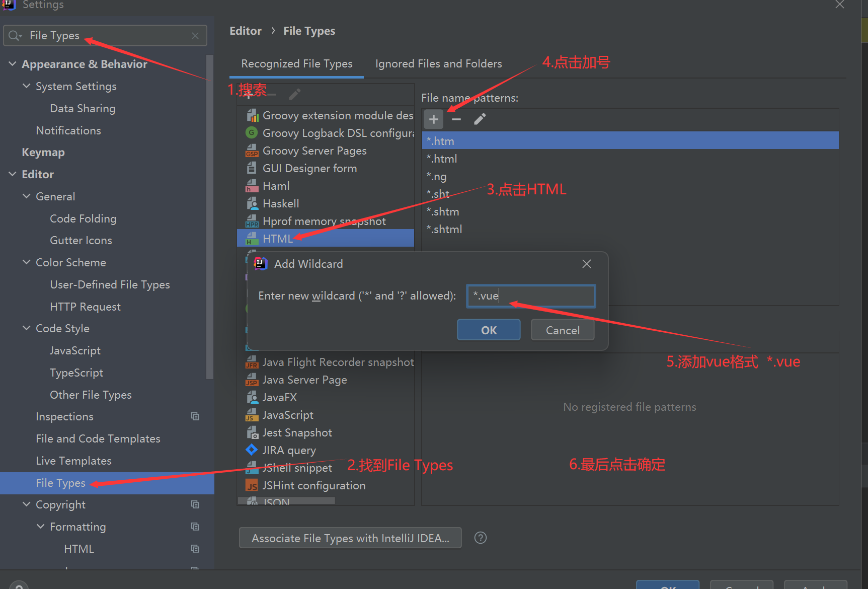Click project-level icon next to Inspections

pos(195,416)
